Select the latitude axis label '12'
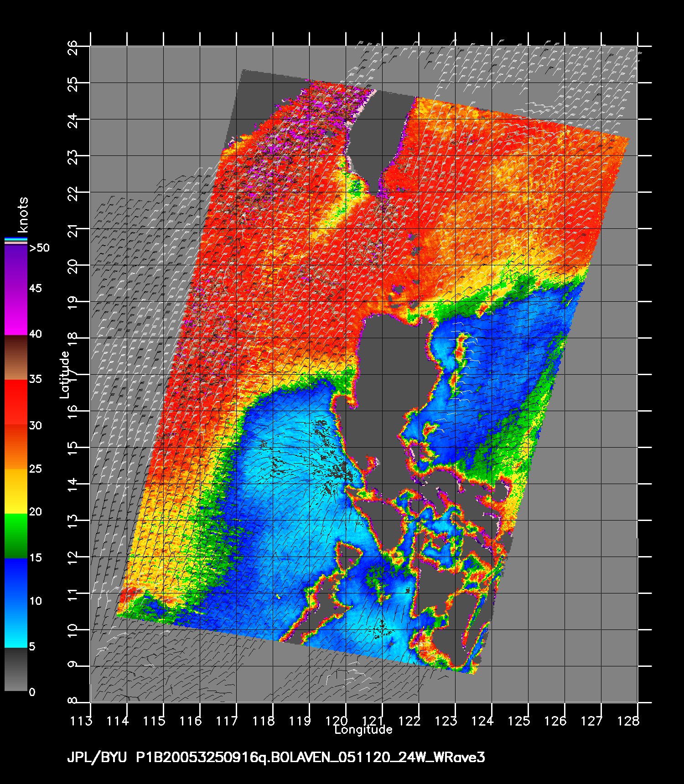Screen dimensions: 684x784 click(73, 558)
